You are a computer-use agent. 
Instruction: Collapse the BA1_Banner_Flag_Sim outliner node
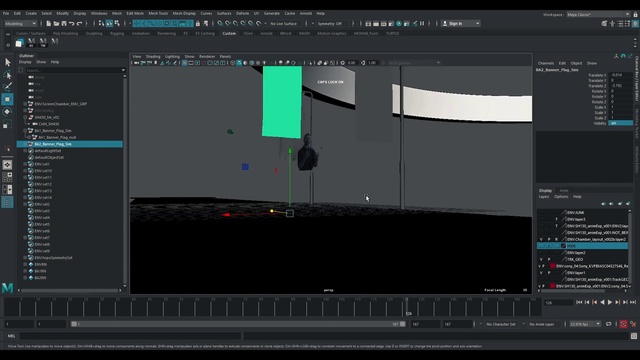25,131
